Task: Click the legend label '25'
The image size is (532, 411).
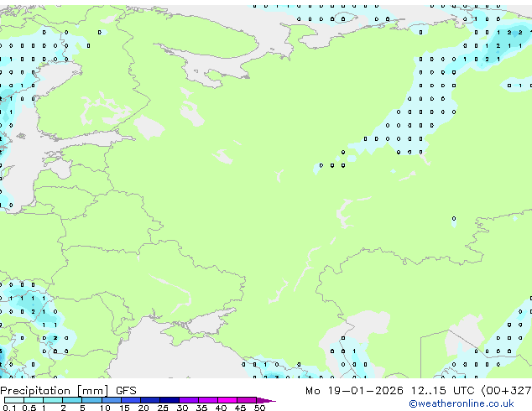Action: pyautogui.click(x=163, y=408)
